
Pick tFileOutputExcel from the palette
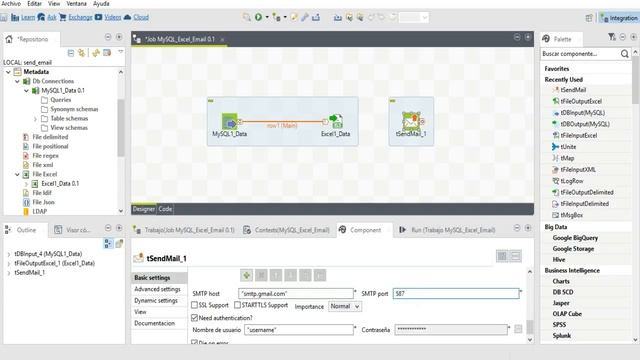(581, 101)
